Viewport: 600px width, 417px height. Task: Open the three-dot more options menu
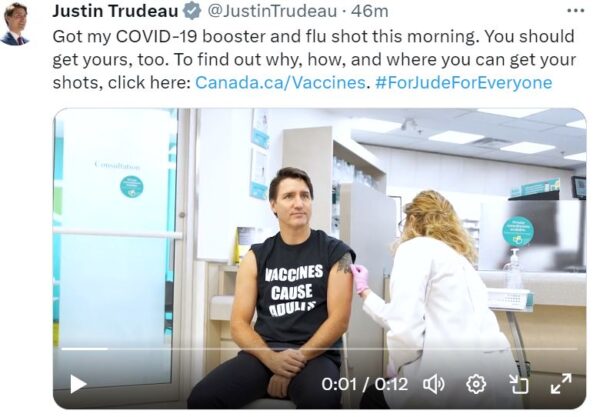coord(575,11)
